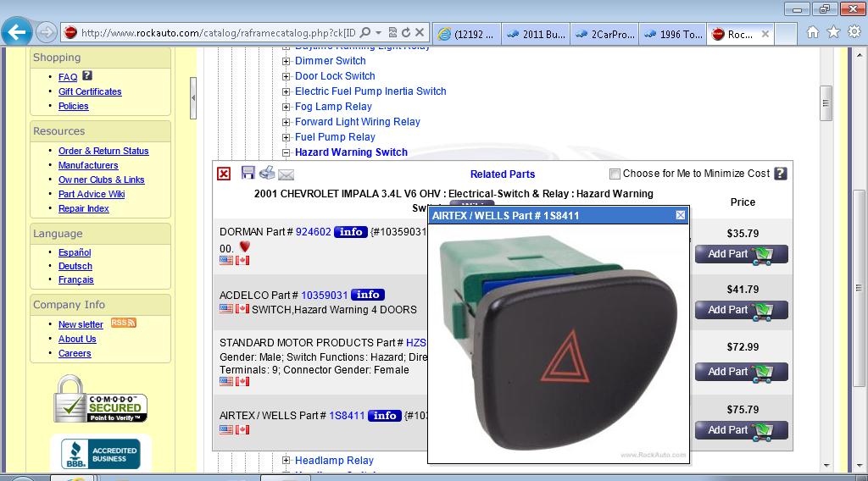Go forward with the browser forward arrow
The height and width of the screenshot is (481, 868).
point(47,33)
